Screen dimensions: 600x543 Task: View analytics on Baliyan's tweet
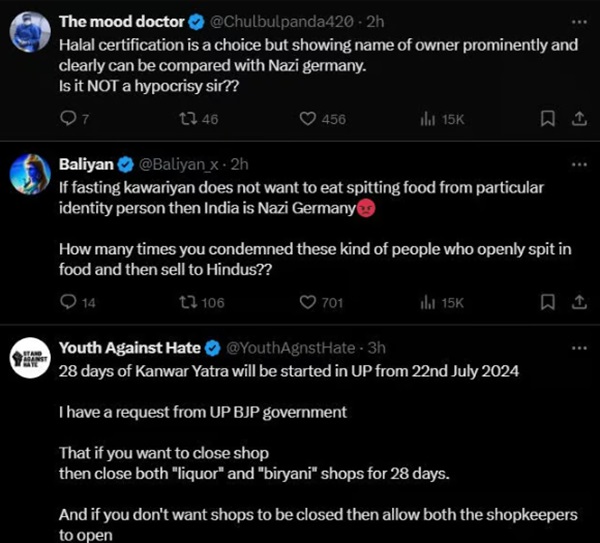(427, 302)
